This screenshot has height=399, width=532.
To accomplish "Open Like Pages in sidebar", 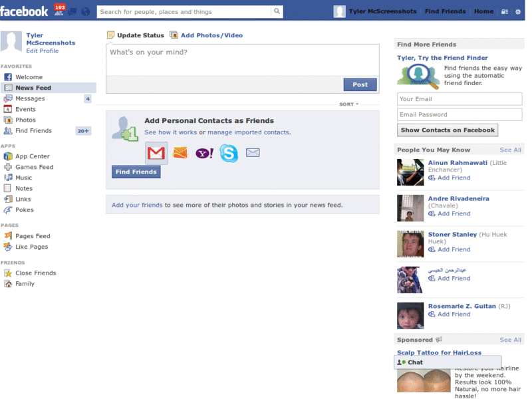I will (x=31, y=247).
